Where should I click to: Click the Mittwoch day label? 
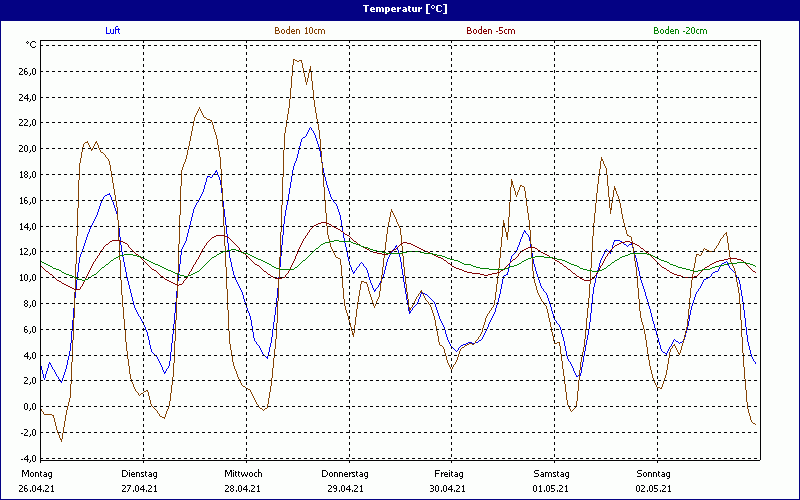243,474
